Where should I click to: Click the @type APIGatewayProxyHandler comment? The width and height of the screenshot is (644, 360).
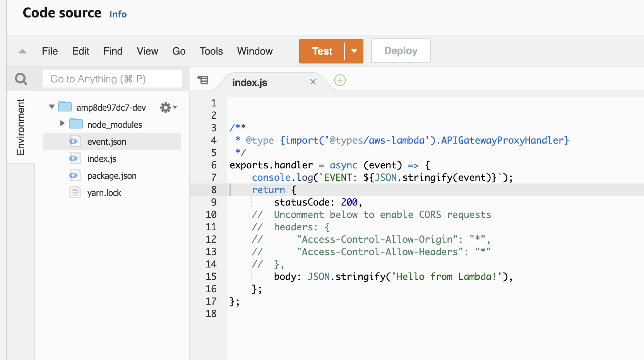click(x=402, y=140)
